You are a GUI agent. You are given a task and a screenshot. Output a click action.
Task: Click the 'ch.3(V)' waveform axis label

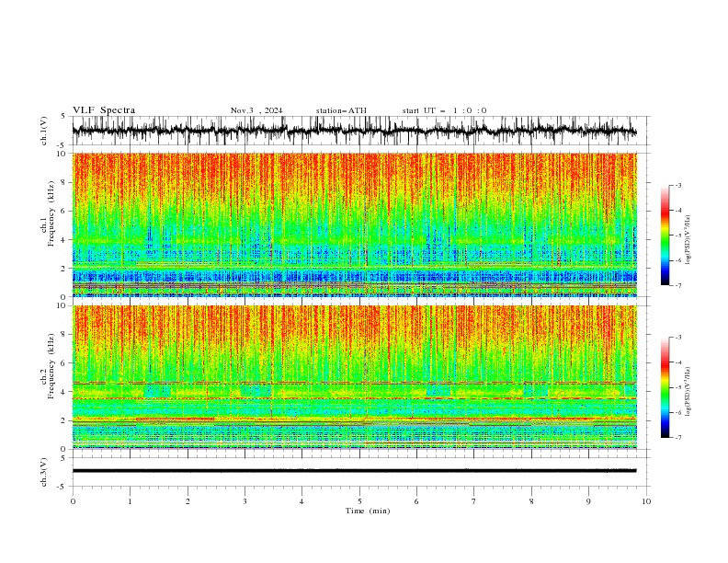44,472
